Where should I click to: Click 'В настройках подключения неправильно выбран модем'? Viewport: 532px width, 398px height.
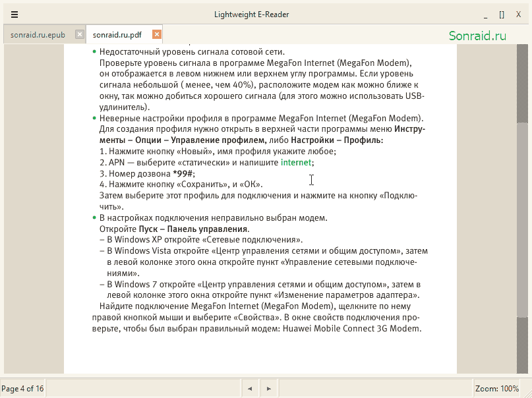click(213, 217)
